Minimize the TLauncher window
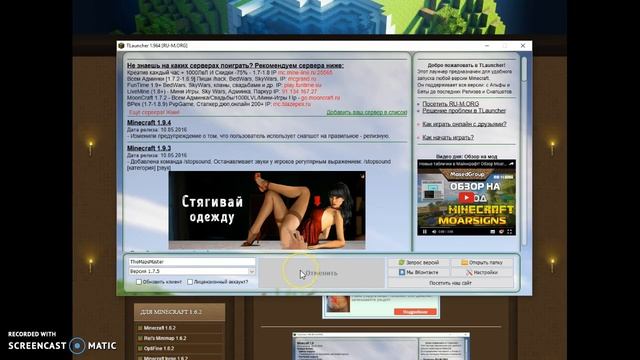This screenshot has height=360, width=640. pyautogui.click(x=487, y=46)
